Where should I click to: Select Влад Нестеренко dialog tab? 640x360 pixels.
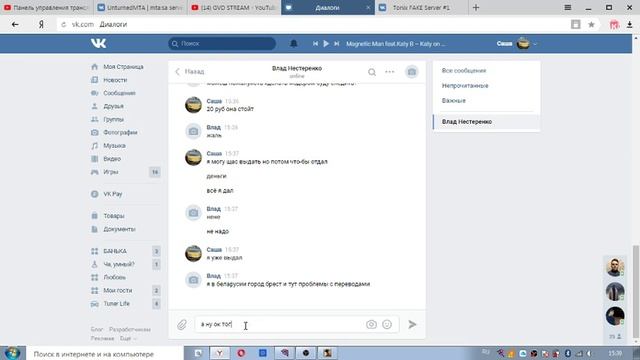pyautogui.click(x=486, y=122)
